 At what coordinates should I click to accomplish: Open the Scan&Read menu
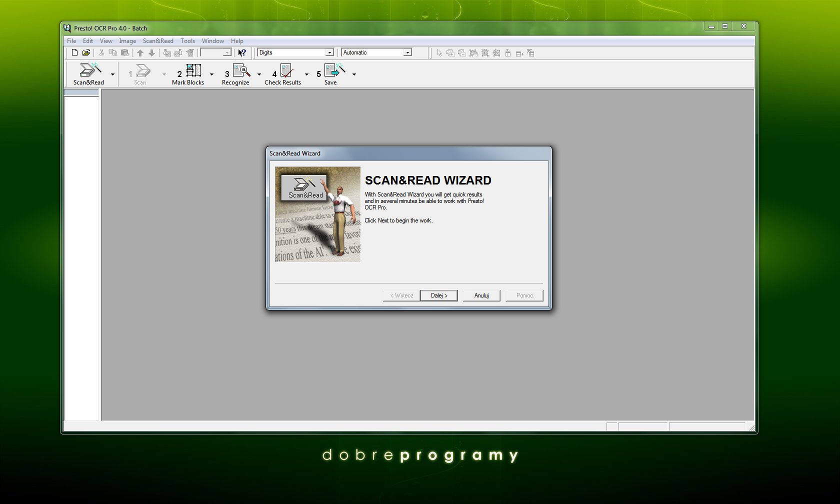158,41
